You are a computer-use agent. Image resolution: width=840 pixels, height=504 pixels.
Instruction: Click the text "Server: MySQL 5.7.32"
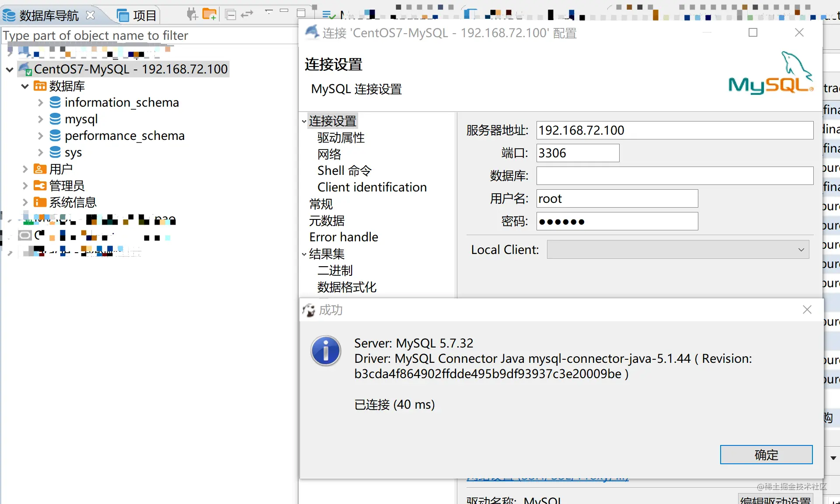pyautogui.click(x=414, y=343)
